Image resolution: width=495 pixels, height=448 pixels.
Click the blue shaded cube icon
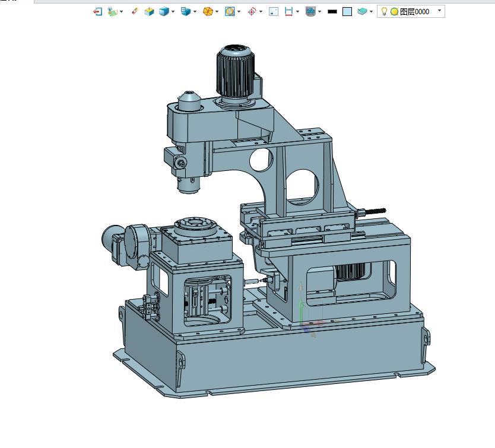[164, 12]
